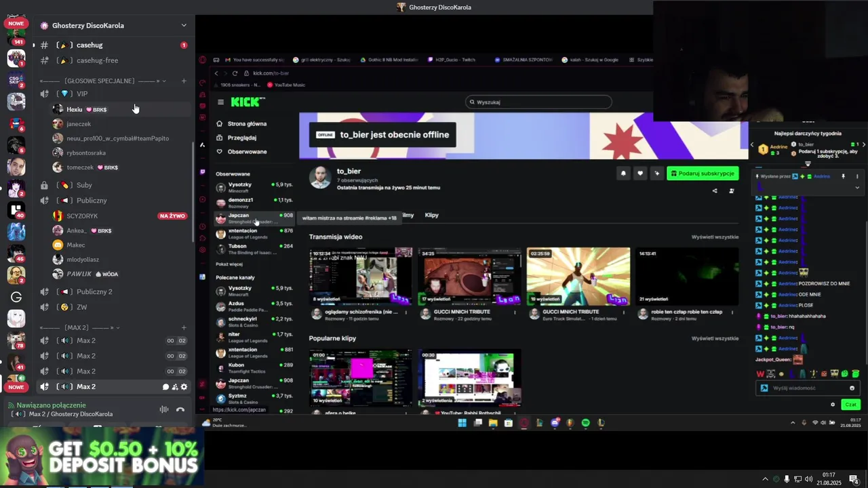
Task: Open the casehug-free text channel
Action: tap(113, 60)
